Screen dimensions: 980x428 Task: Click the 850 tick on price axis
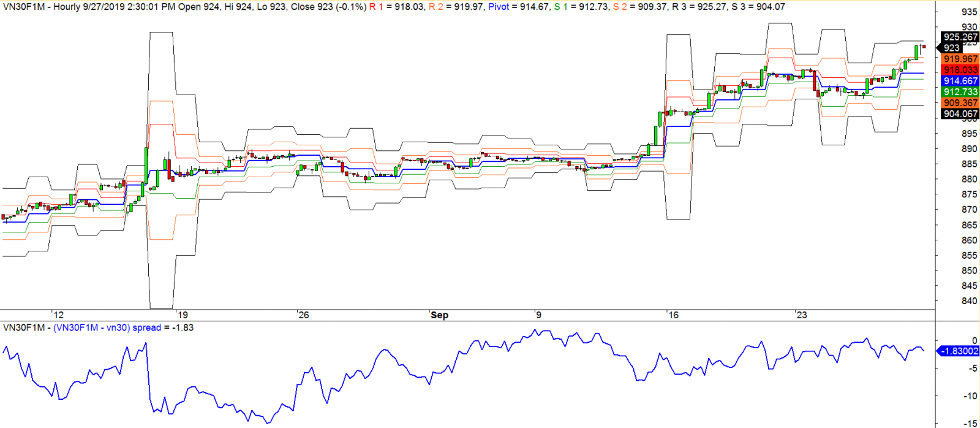point(970,270)
